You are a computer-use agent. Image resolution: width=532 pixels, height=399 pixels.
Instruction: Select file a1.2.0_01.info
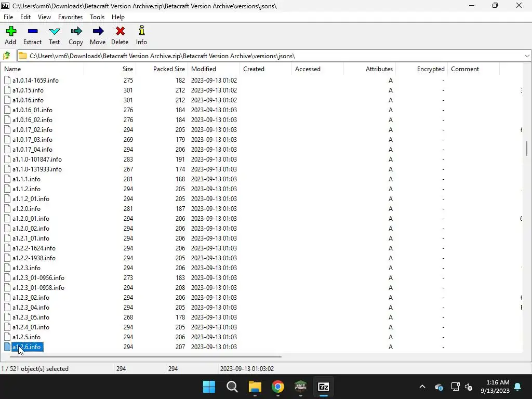point(31,219)
